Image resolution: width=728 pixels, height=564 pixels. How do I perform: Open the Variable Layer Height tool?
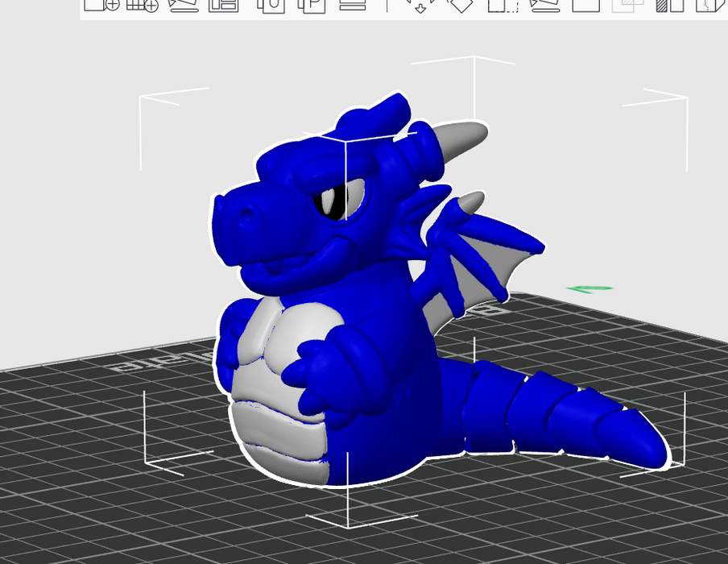[352, 5]
